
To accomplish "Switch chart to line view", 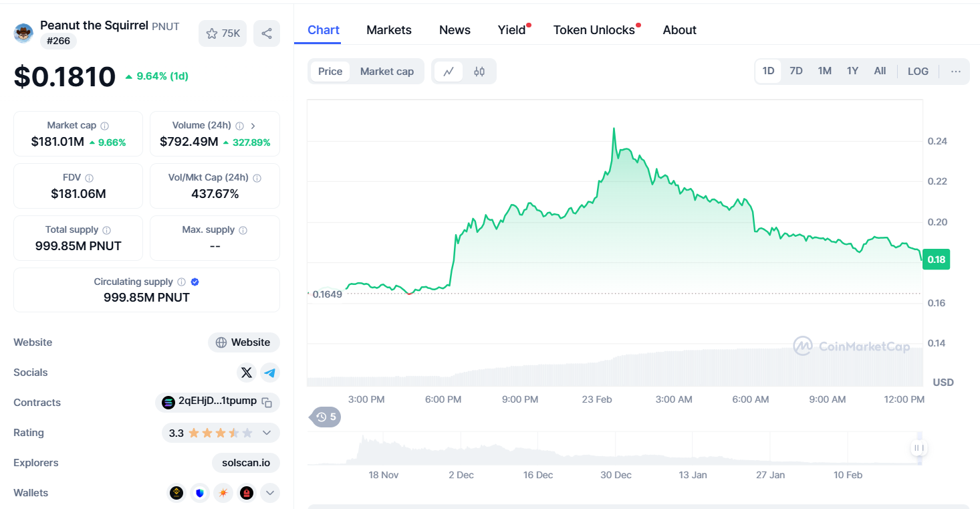I will coord(449,72).
